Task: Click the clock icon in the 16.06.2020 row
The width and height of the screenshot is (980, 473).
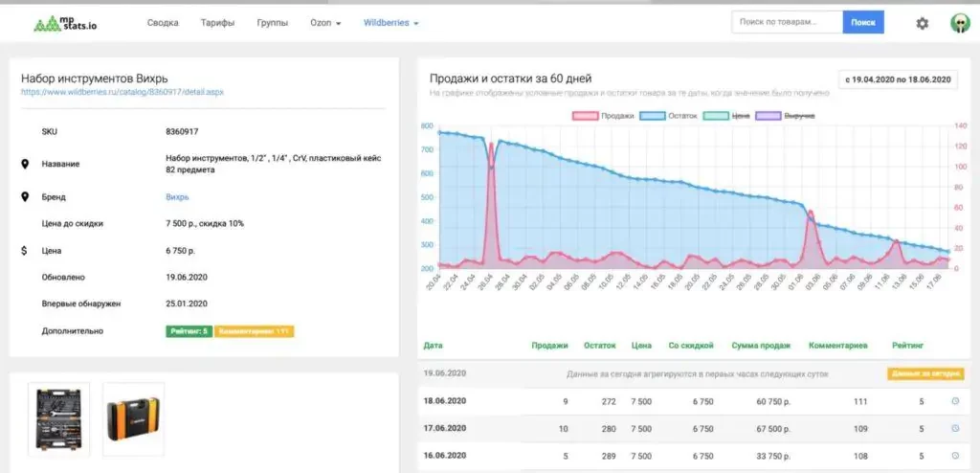Action: 954,456
